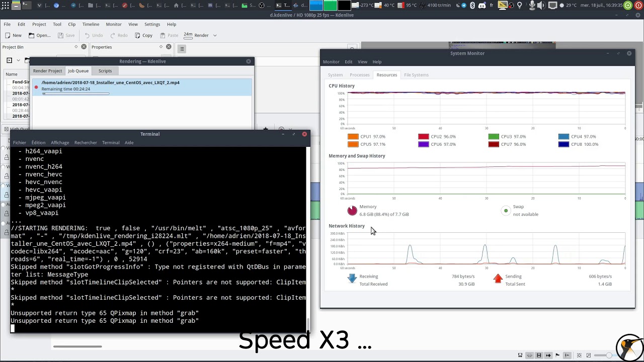Click the Open... toolbar button in Kdenlive
644x362 pixels.
39,35
